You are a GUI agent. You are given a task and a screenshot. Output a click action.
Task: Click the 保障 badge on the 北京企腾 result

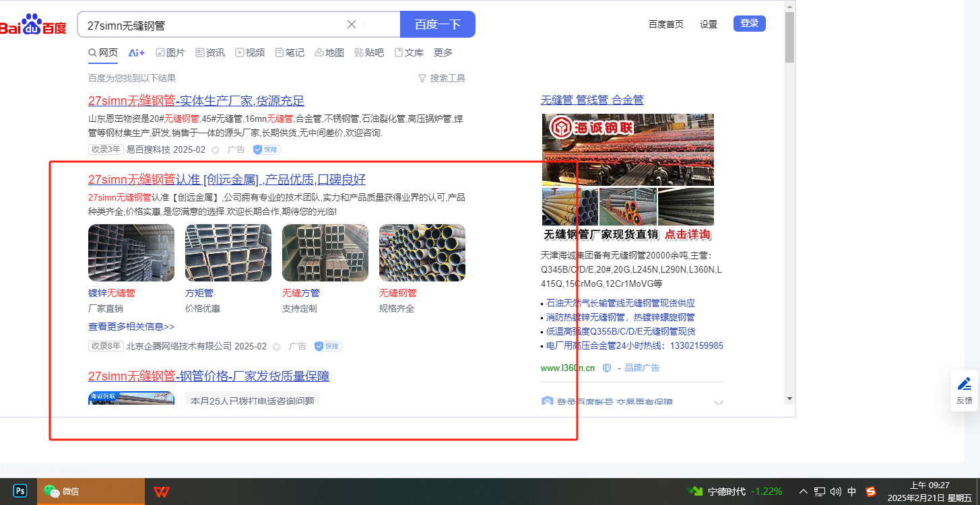[329, 346]
